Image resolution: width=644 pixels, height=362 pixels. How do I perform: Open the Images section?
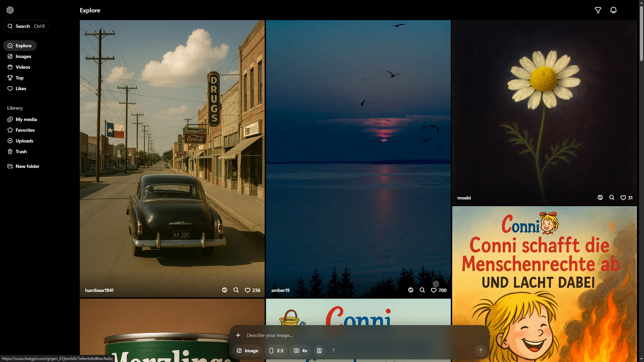pos(19,56)
